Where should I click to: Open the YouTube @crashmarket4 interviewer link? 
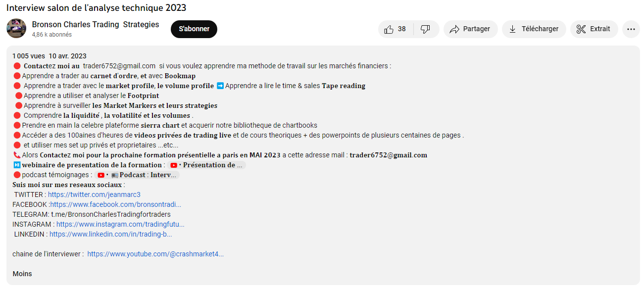point(155,254)
